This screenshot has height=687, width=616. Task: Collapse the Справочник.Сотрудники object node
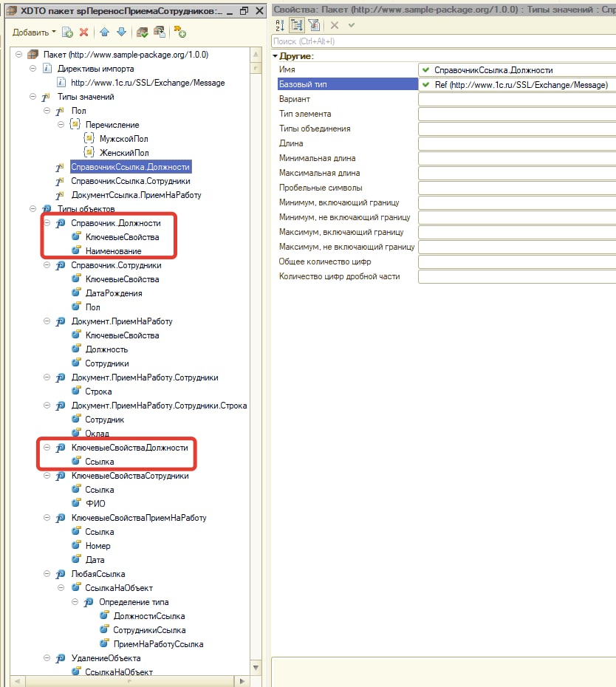[x=47, y=265]
